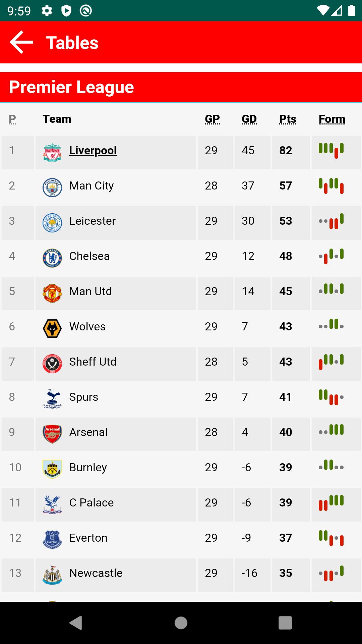Tap the Man City club crest
362x644 pixels.
point(52,188)
